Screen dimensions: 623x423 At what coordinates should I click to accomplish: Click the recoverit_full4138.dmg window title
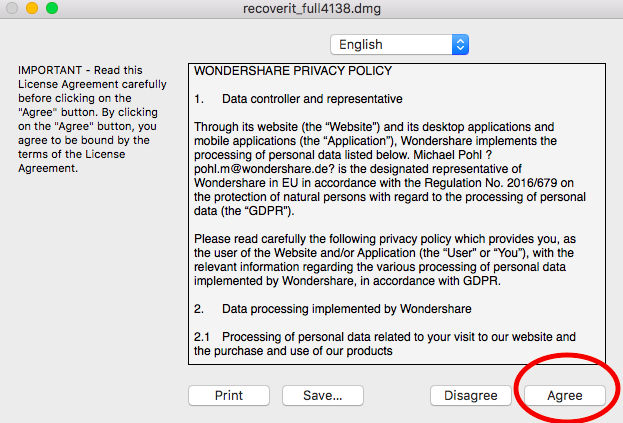pos(312,8)
